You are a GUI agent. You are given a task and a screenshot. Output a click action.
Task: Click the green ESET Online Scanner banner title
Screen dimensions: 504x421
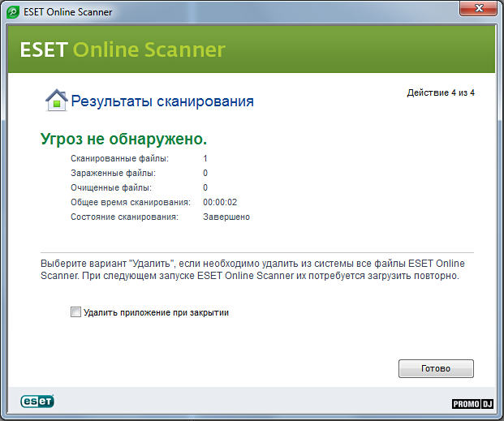123,50
